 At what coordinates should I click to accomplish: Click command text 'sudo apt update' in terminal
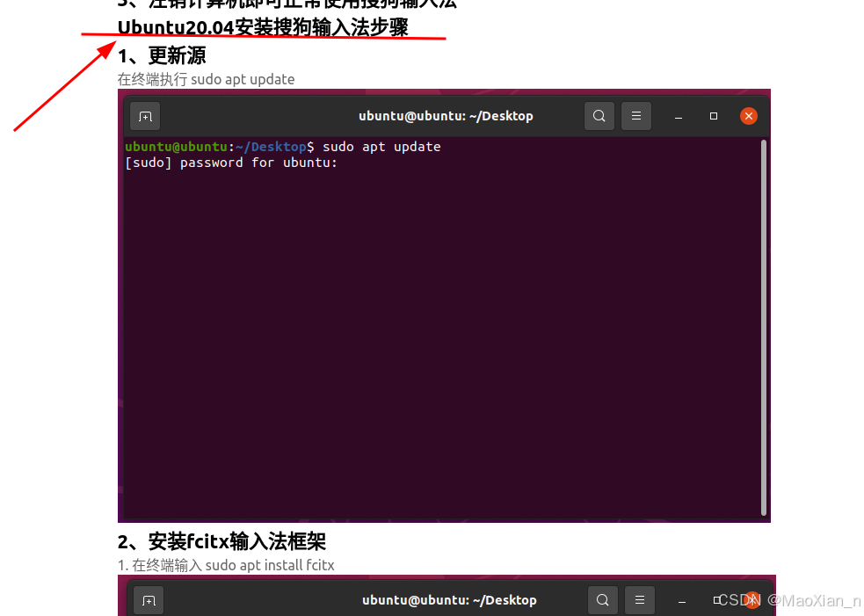click(x=381, y=147)
